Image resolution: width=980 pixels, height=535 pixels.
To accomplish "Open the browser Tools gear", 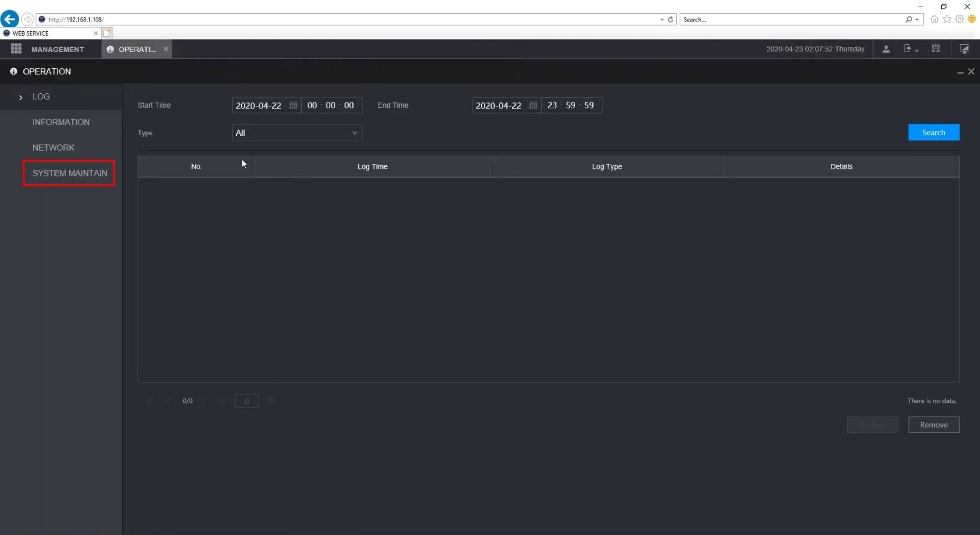I will (960, 19).
